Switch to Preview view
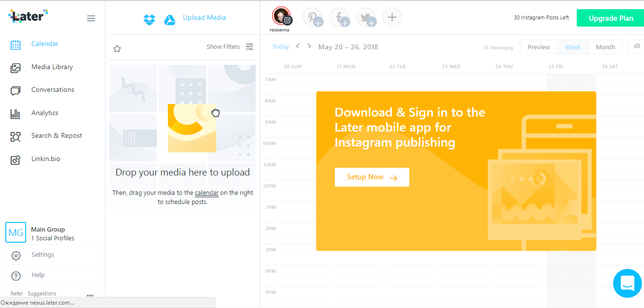 tap(539, 47)
